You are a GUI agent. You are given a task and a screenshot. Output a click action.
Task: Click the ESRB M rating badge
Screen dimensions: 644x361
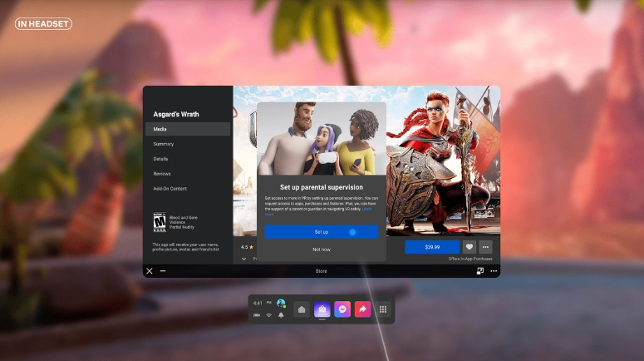(160, 222)
